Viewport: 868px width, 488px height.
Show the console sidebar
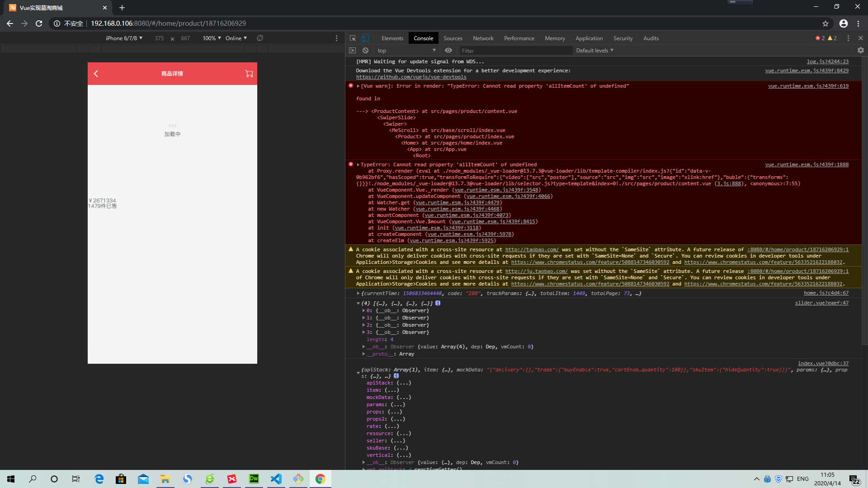point(353,51)
